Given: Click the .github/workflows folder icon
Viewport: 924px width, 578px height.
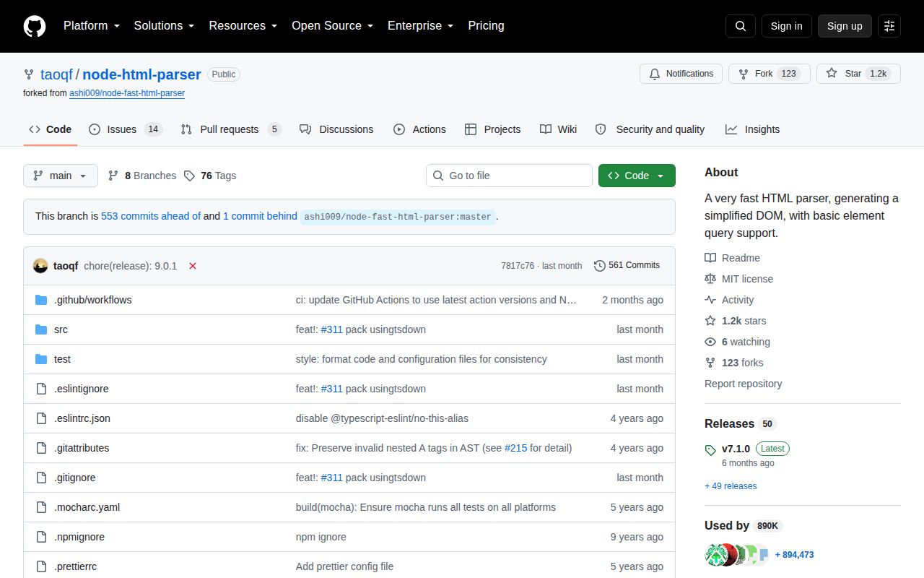Looking at the screenshot, I should coord(41,300).
